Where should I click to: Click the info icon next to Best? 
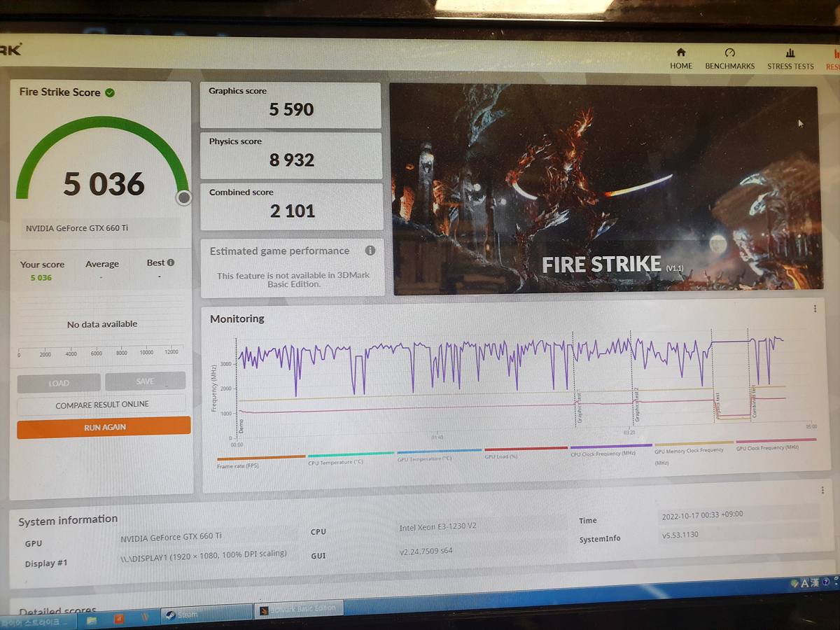coord(170,262)
